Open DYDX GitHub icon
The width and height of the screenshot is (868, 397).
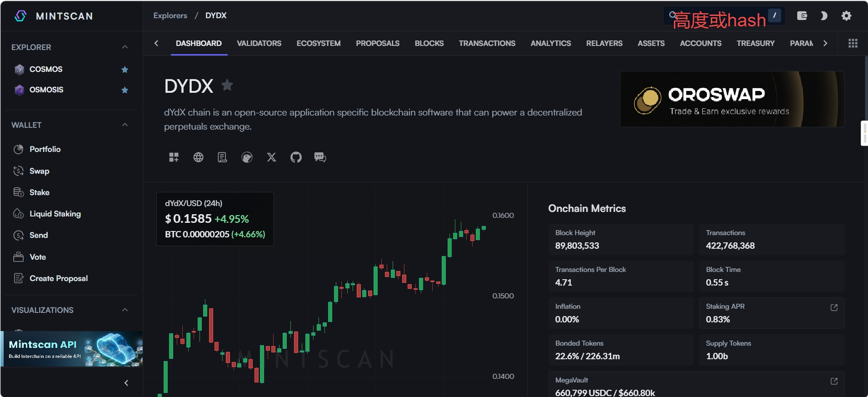[x=296, y=157]
